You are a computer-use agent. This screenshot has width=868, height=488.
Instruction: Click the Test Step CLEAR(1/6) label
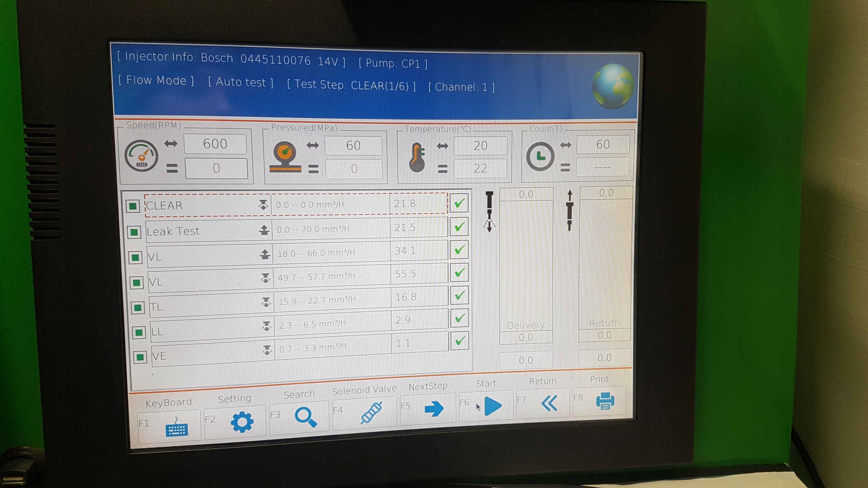pos(351,85)
